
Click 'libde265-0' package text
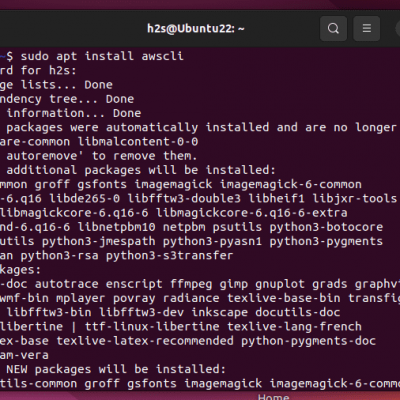(x=85, y=199)
